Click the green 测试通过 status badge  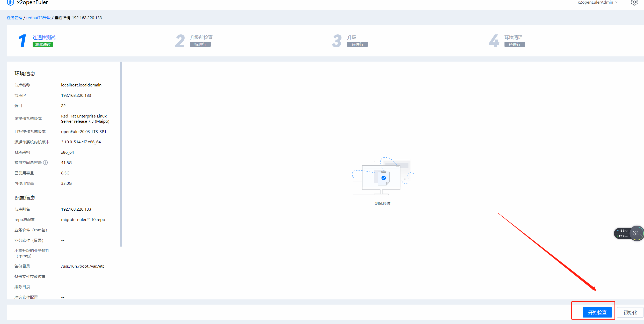[x=43, y=45]
